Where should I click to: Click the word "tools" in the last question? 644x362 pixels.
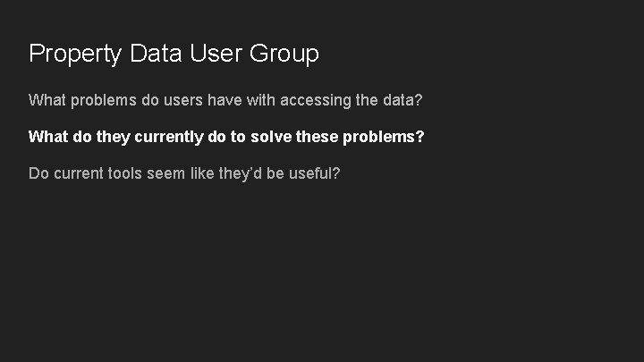click(126, 173)
